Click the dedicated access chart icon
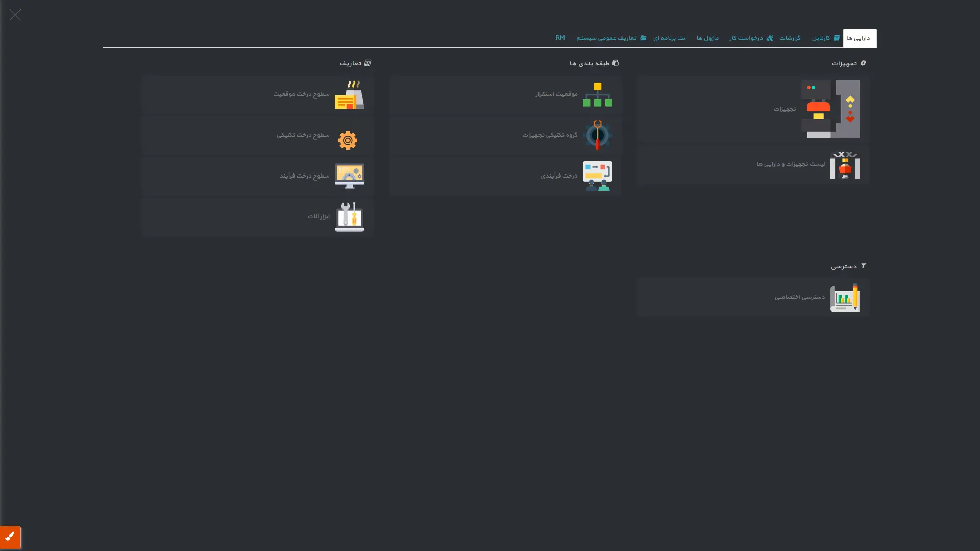Viewport: 980px width, 551px height. pos(845,297)
